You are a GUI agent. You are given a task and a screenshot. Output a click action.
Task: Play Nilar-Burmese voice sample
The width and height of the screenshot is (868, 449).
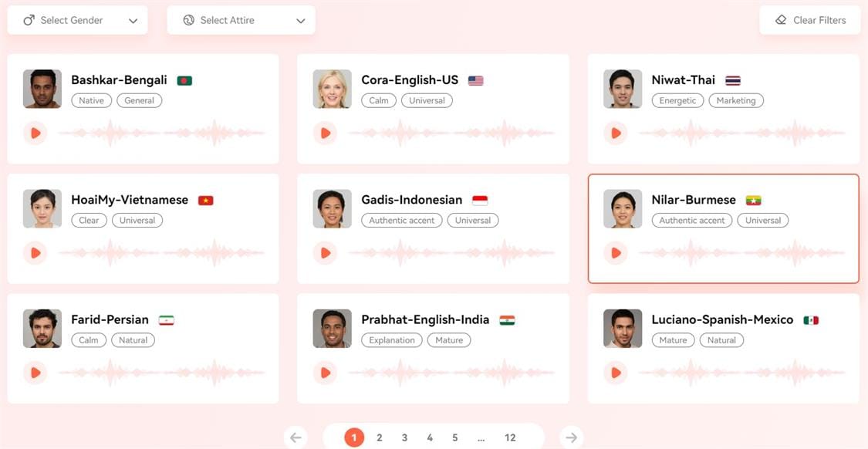[616, 253]
